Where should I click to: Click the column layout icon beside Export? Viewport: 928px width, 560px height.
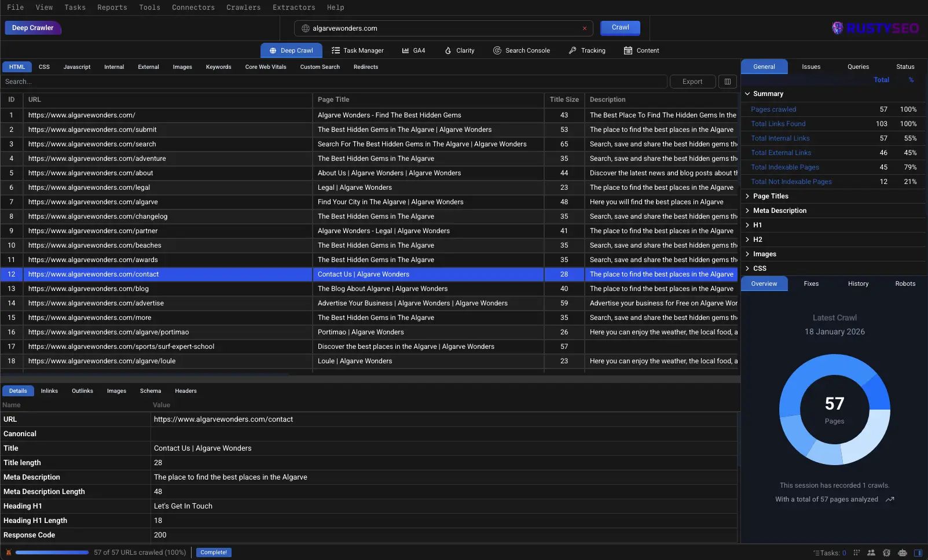point(727,81)
